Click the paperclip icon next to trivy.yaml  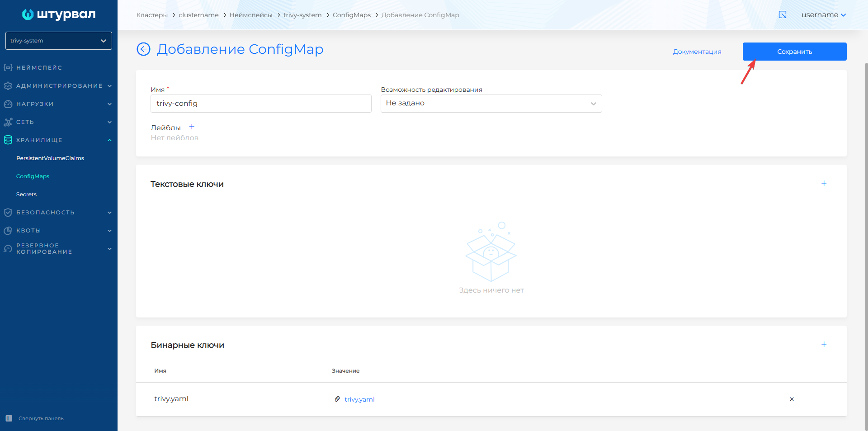pyautogui.click(x=337, y=399)
